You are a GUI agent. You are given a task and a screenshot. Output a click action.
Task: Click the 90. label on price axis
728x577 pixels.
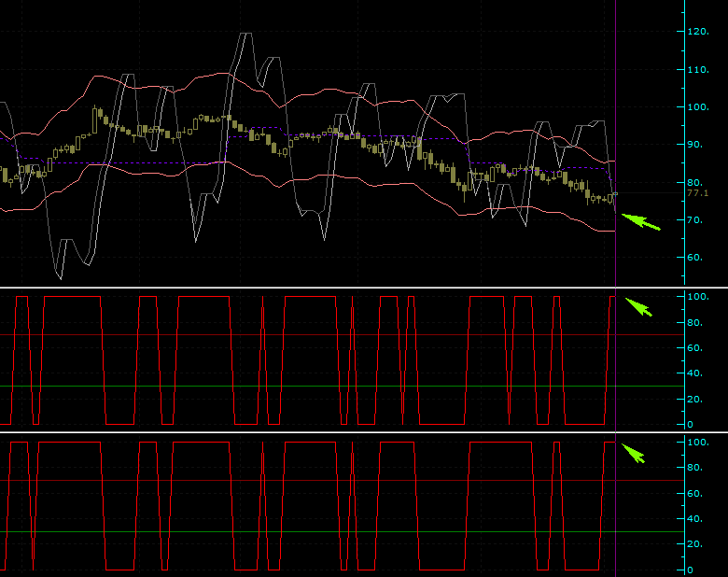coord(695,145)
